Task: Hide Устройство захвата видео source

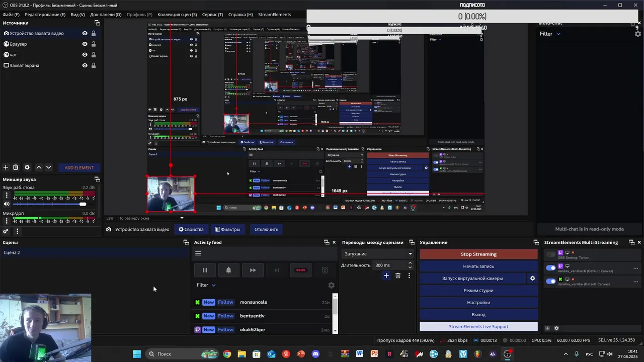Action: pyautogui.click(x=85, y=33)
